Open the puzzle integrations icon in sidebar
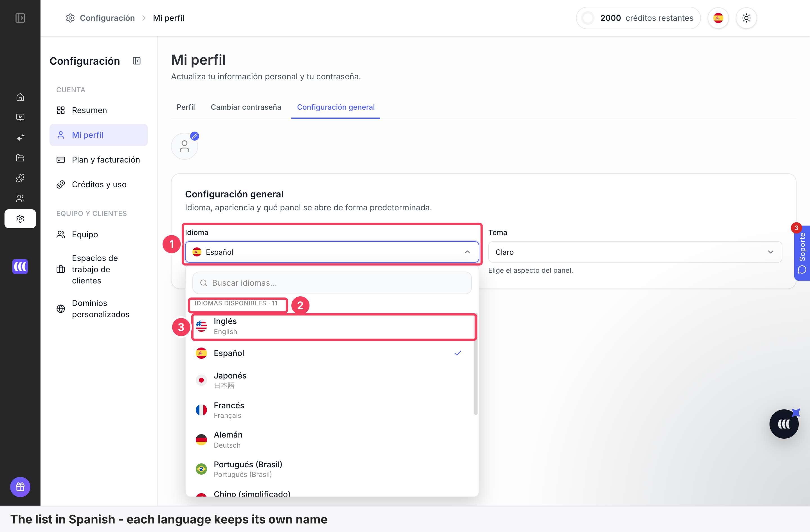The height and width of the screenshot is (532, 810). 20,178
